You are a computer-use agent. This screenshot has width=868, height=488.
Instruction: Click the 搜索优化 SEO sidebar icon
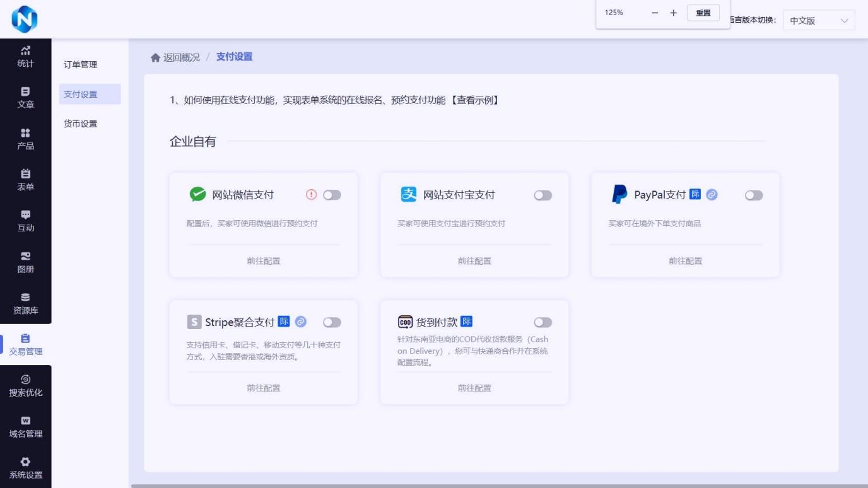pyautogui.click(x=25, y=380)
